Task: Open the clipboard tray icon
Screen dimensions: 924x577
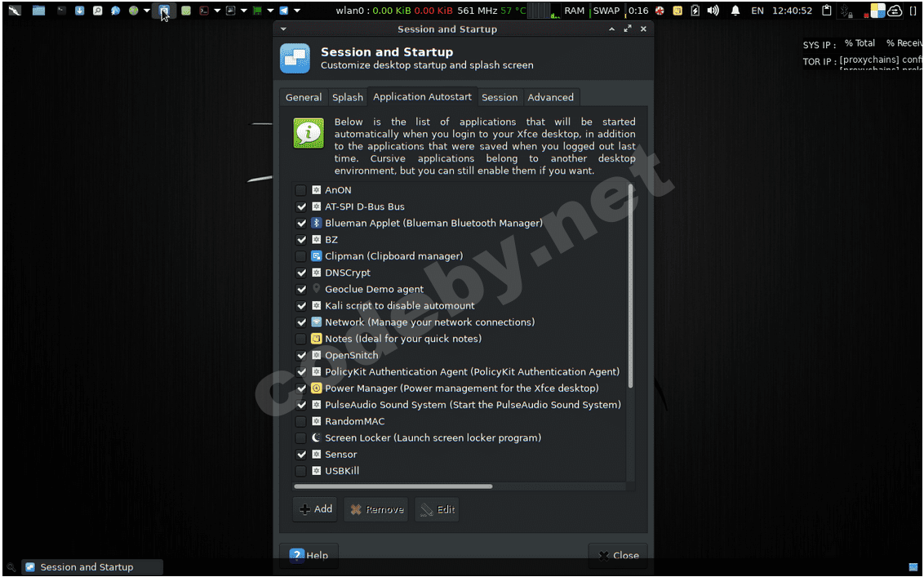Action: tap(827, 11)
